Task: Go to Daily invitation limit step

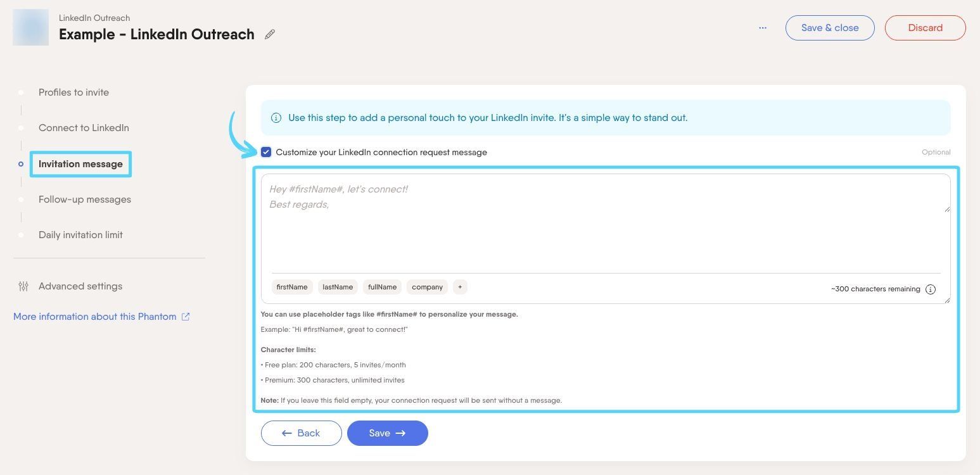Action: point(80,235)
